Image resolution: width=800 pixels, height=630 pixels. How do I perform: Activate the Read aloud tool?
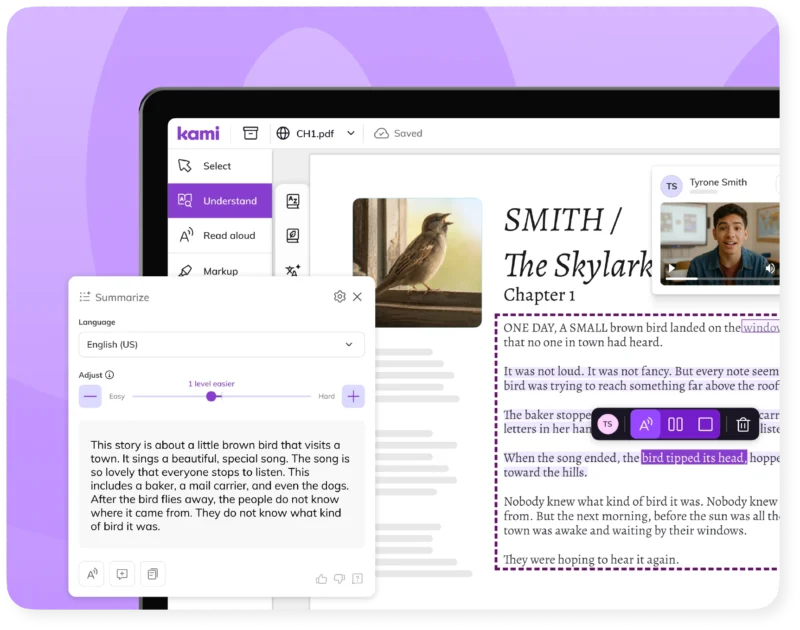[220, 235]
